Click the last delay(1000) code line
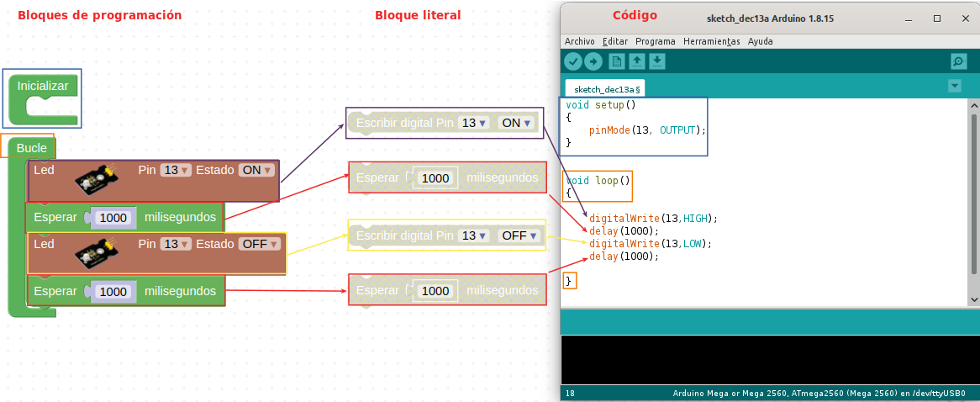This screenshot has height=402, width=980. (624, 257)
